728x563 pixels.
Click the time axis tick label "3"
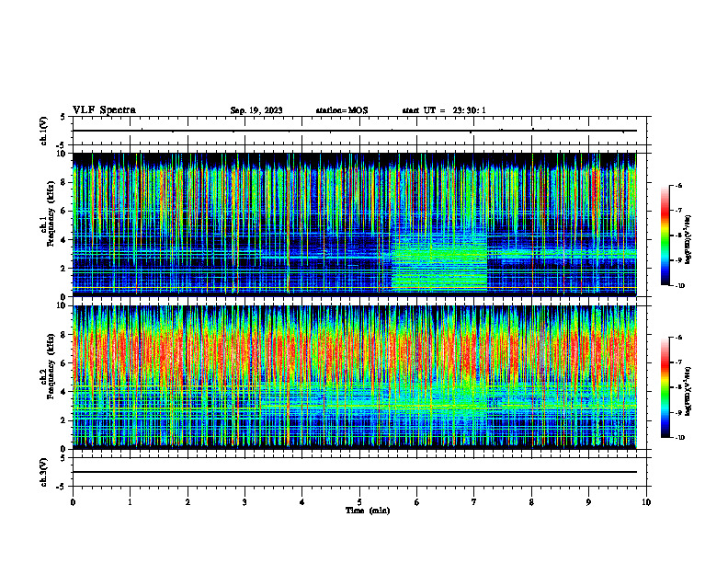click(x=245, y=502)
